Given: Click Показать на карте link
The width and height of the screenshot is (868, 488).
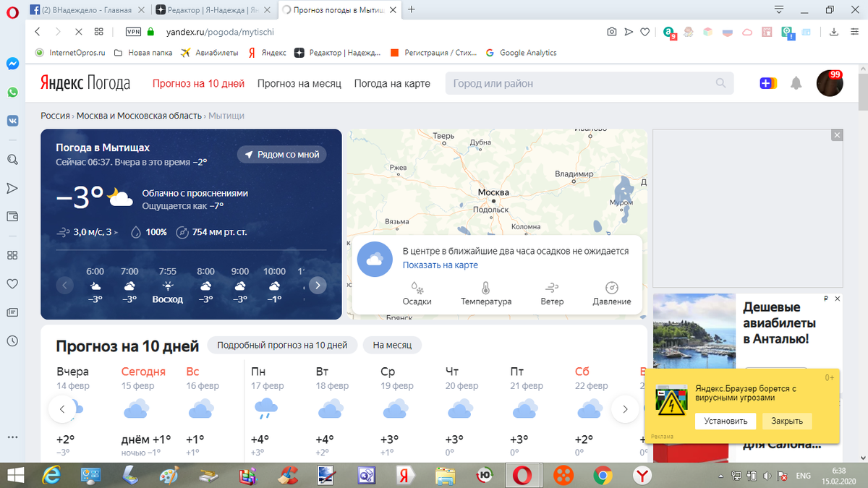Looking at the screenshot, I should [441, 265].
